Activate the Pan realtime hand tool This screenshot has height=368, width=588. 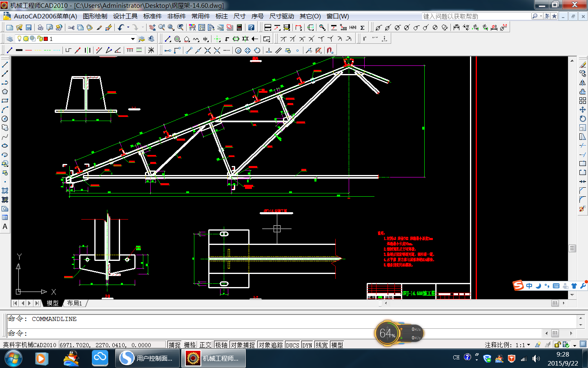coord(152,27)
